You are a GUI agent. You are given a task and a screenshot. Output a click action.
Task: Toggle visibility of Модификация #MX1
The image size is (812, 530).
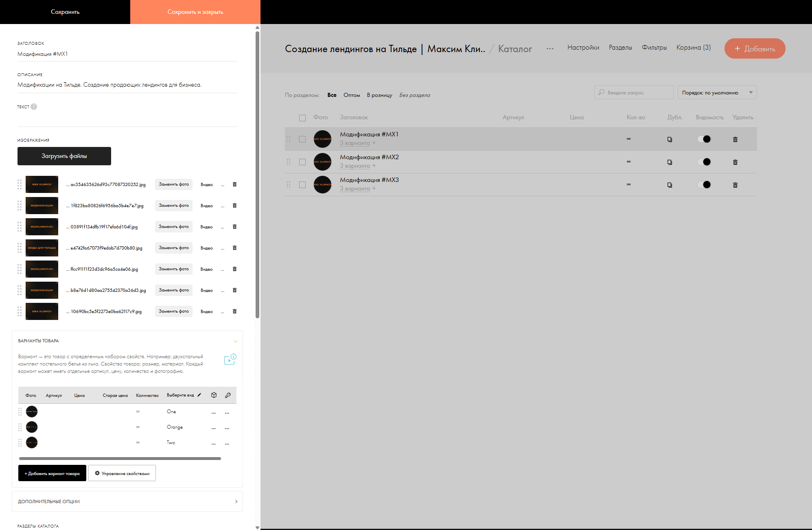tap(704, 139)
